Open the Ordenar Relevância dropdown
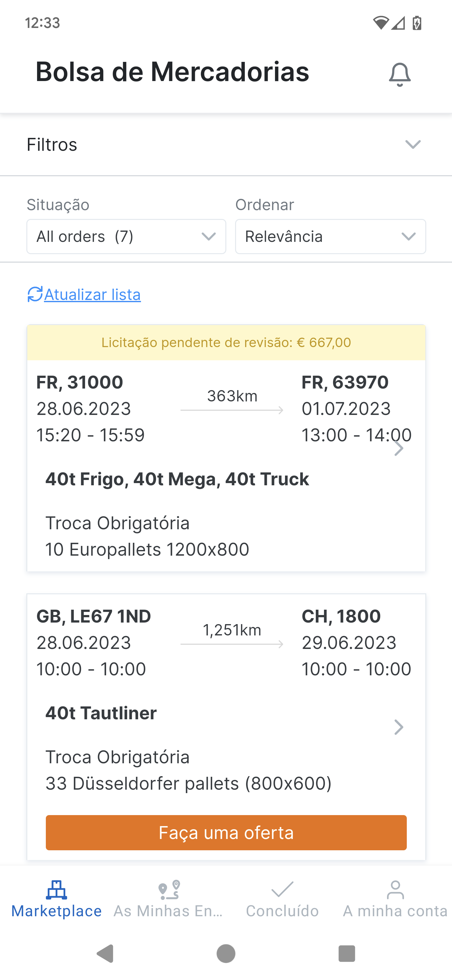 pyautogui.click(x=330, y=237)
